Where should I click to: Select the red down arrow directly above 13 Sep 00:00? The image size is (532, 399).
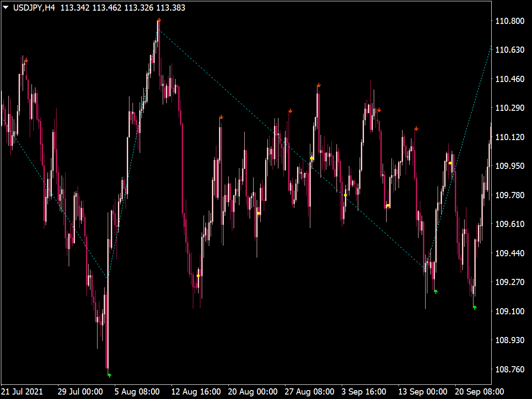pyautogui.click(x=416, y=129)
